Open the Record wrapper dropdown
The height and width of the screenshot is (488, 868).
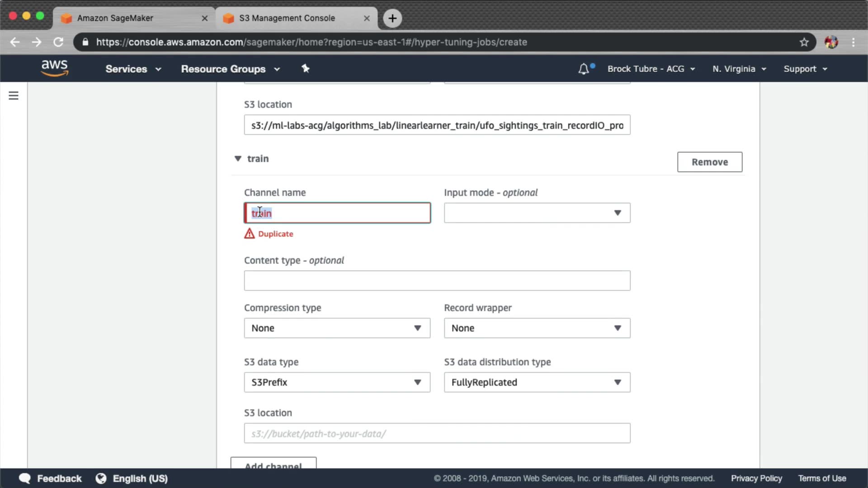click(x=537, y=328)
